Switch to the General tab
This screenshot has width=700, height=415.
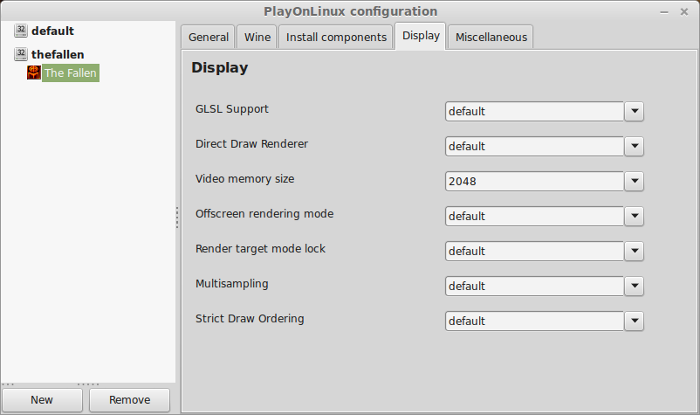click(x=208, y=37)
